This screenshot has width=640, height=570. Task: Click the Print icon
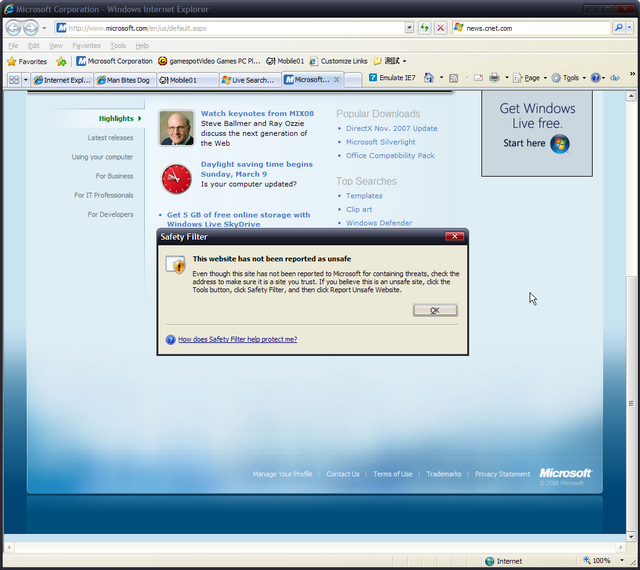pyautogui.click(x=494, y=78)
